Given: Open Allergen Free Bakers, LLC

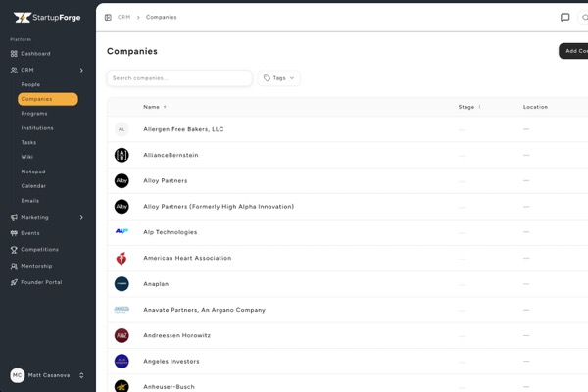Looking at the screenshot, I should coord(183,129).
